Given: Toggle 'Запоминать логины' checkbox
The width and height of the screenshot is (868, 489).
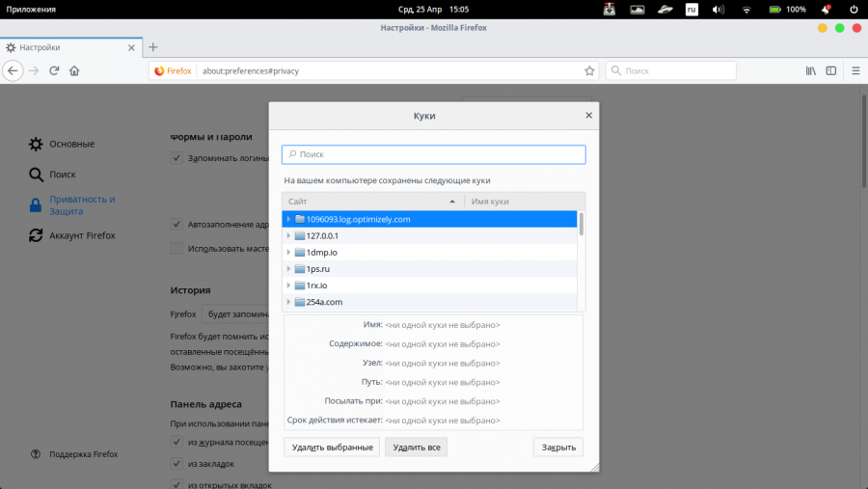Looking at the screenshot, I should pyautogui.click(x=176, y=157).
